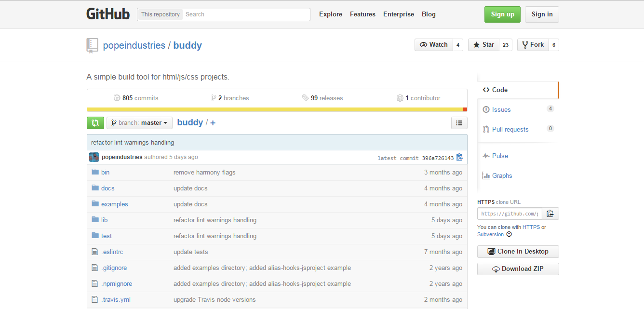Click the plus link to create new file
This screenshot has width=644, height=309.
tap(213, 122)
